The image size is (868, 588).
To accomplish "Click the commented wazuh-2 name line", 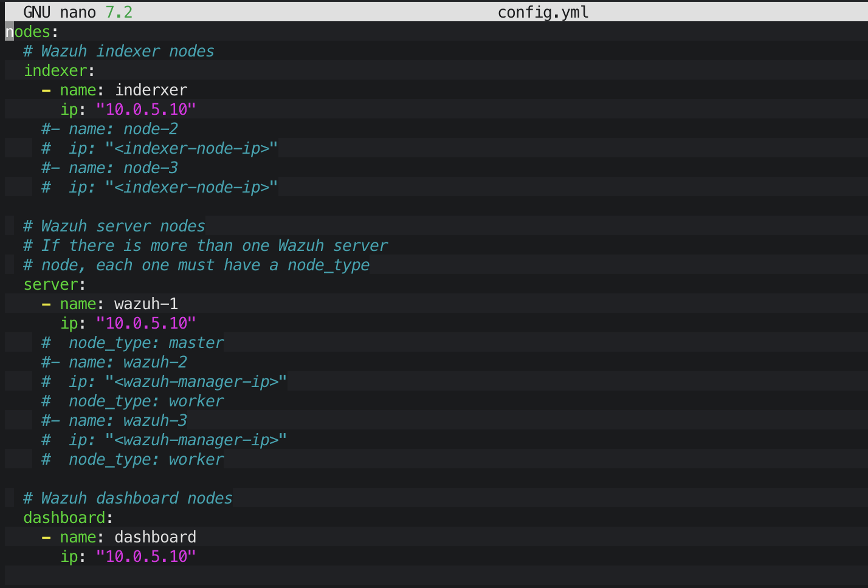I will (x=114, y=362).
